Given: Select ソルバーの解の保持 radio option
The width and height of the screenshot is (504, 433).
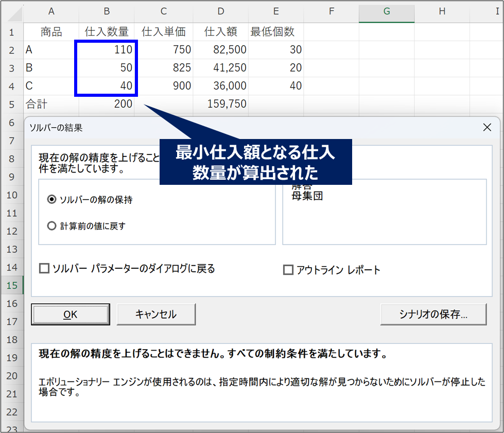Looking at the screenshot, I should [51, 200].
